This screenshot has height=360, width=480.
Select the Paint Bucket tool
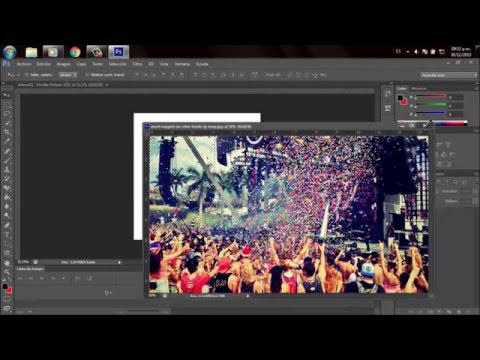[7, 197]
